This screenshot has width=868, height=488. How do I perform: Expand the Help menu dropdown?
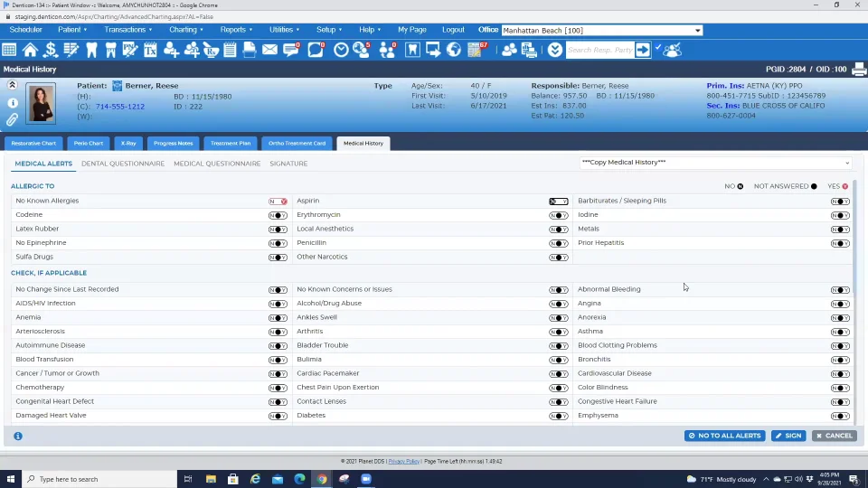370,29
